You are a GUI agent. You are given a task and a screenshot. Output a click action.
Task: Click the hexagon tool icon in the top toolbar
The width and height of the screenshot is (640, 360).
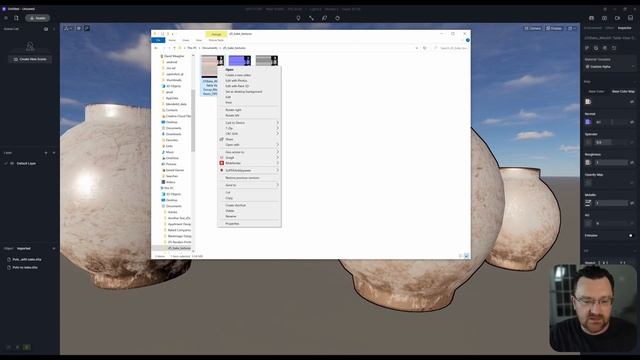338,18
